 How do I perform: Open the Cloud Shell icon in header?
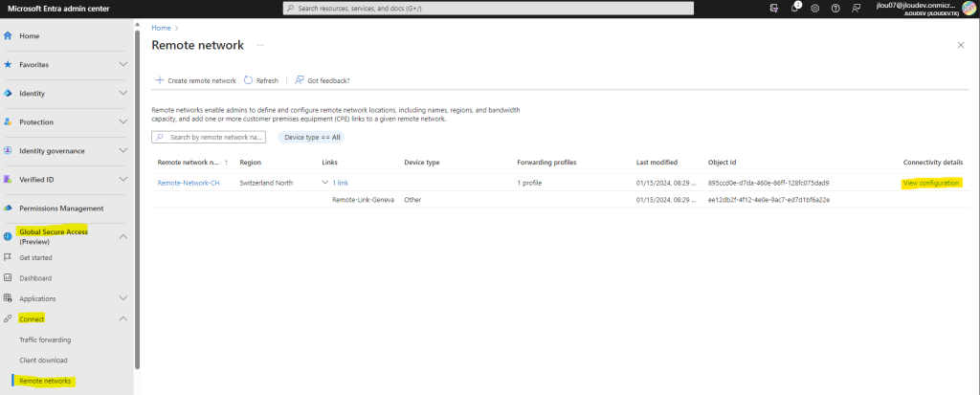point(774,8)
